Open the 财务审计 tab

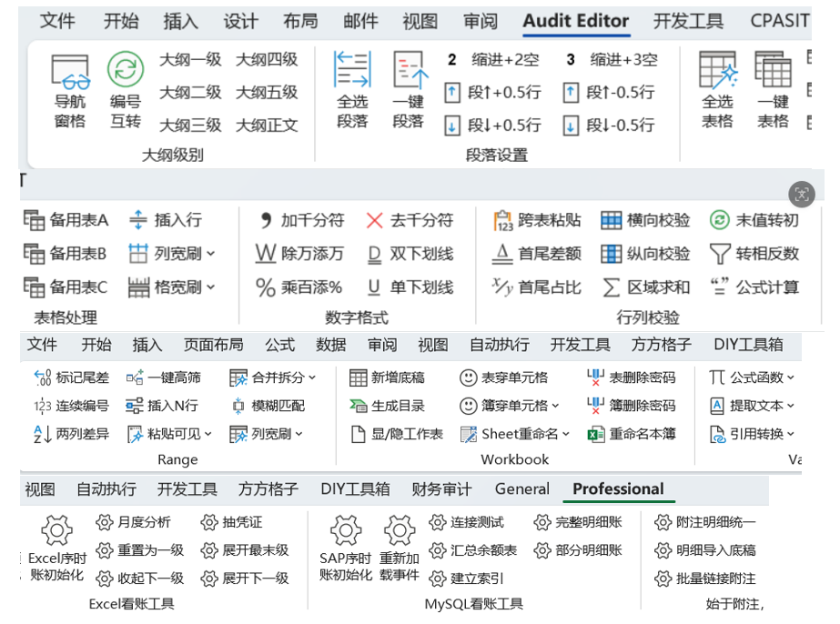pos(441,489)
